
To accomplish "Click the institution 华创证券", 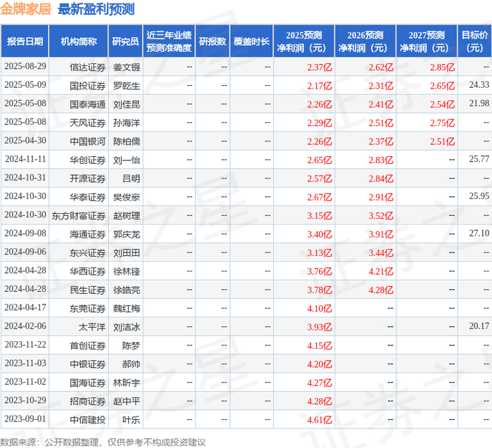I will [88, 160].
